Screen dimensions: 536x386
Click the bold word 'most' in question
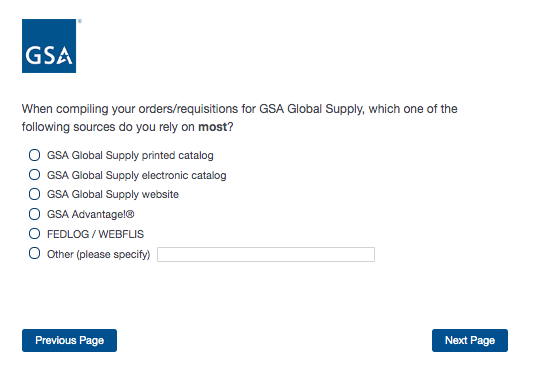[213, 127]
